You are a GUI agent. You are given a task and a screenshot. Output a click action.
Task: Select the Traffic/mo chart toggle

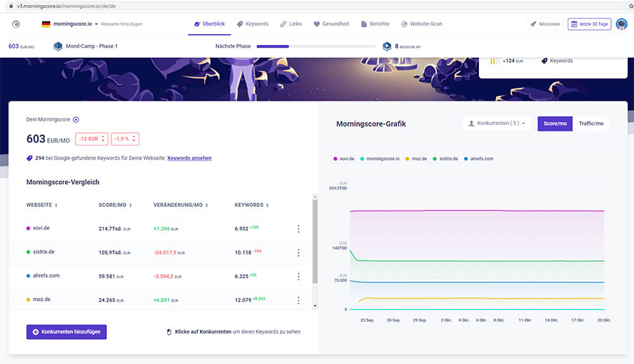[590, 123]
